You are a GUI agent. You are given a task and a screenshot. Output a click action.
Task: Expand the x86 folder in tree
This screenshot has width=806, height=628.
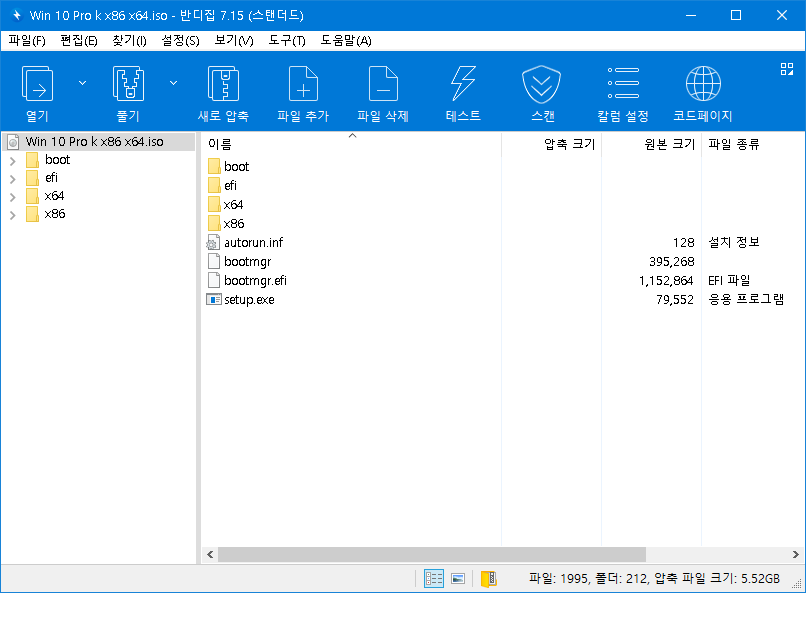13,215
